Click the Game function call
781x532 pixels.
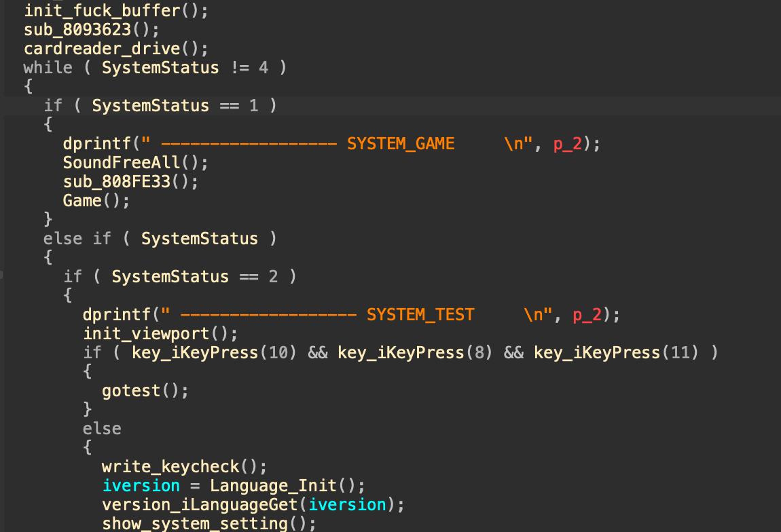coord(81,200)
